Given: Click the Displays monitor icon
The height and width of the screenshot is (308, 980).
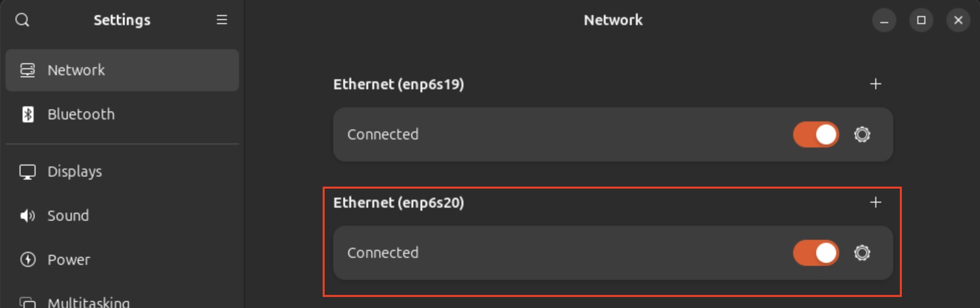Looking at the screenshot, I should click(28, 172).
